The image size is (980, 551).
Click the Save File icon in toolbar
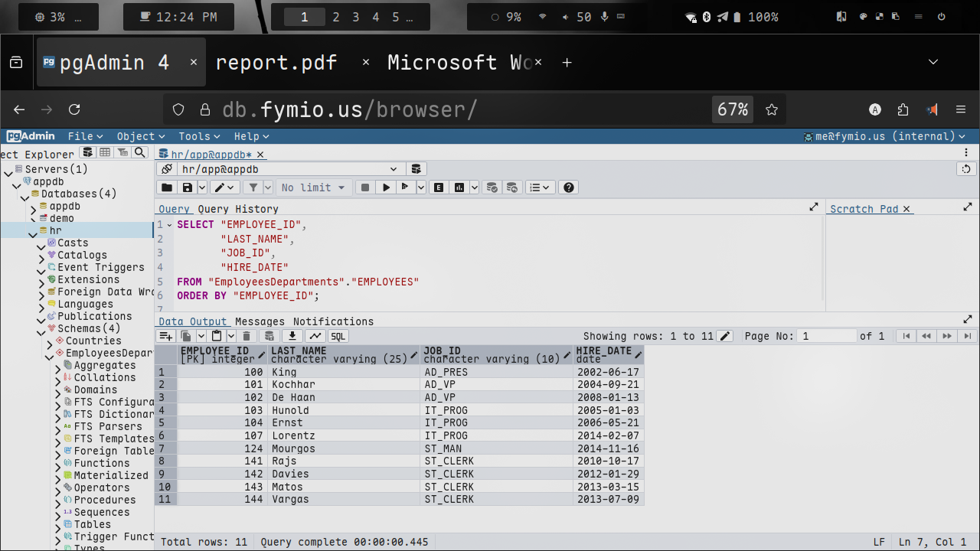click(187, 187)
